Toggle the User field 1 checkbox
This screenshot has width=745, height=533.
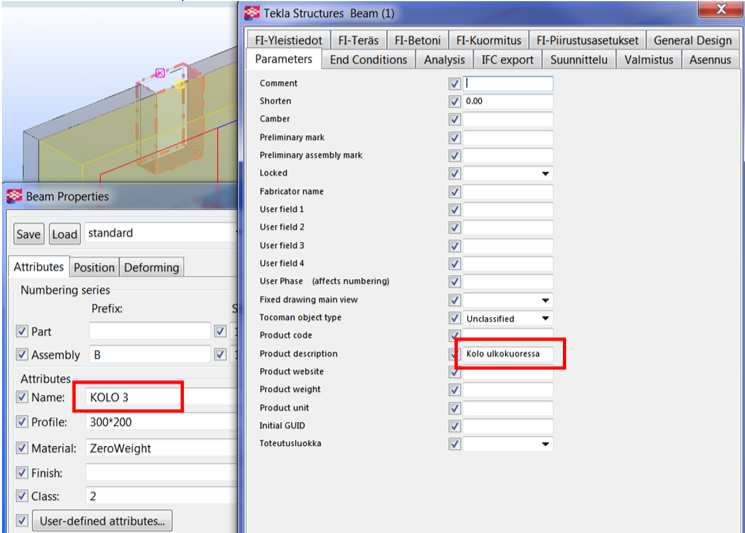pos(455,209)
